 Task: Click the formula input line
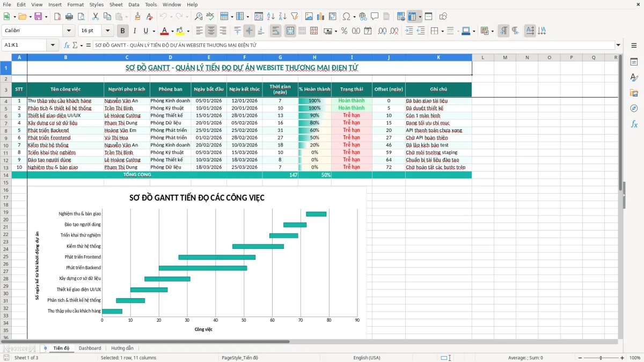[353, 45]
